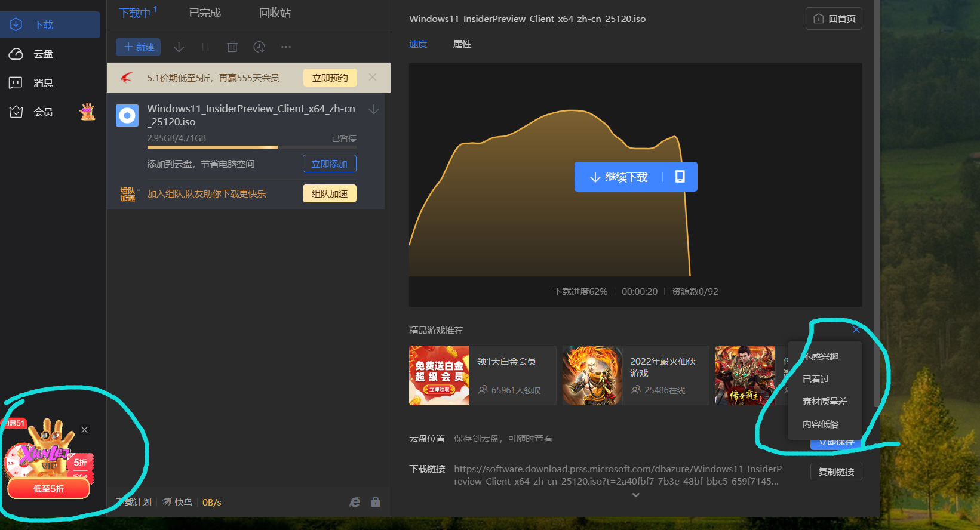Click the 2.95GB/4.71GB size text
This screenshot has height=530, width=980.
click(x=177, y=138)
